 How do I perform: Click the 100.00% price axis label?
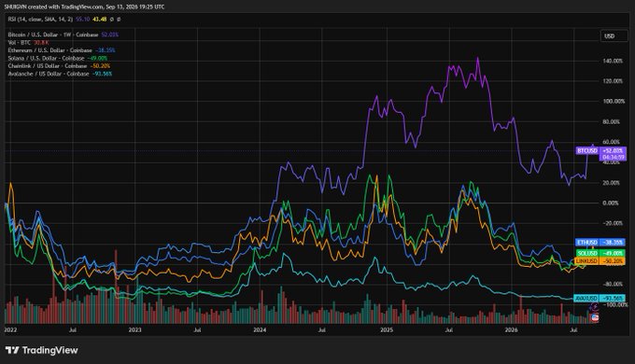[613, 102]
